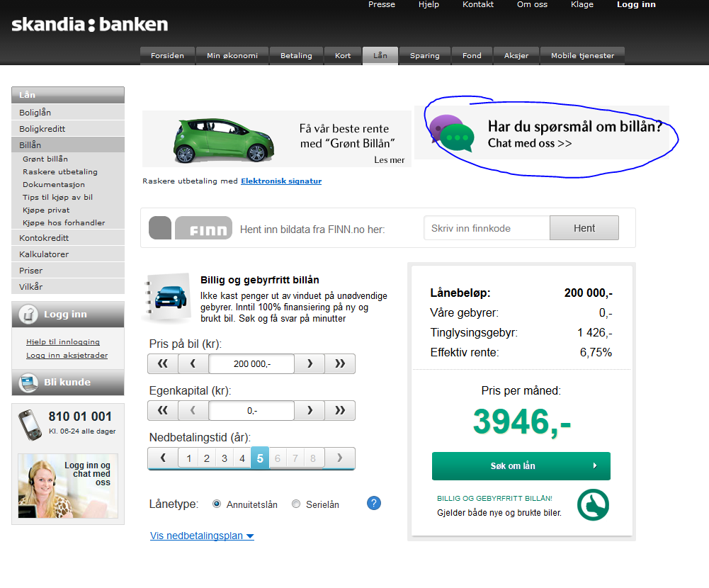Click left arrow of Nedbetalingstid selector

click(163, 458)
